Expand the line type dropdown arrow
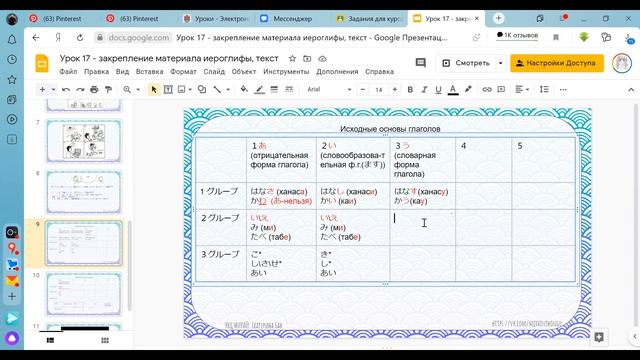640x360 pixels. click(228, 89)
